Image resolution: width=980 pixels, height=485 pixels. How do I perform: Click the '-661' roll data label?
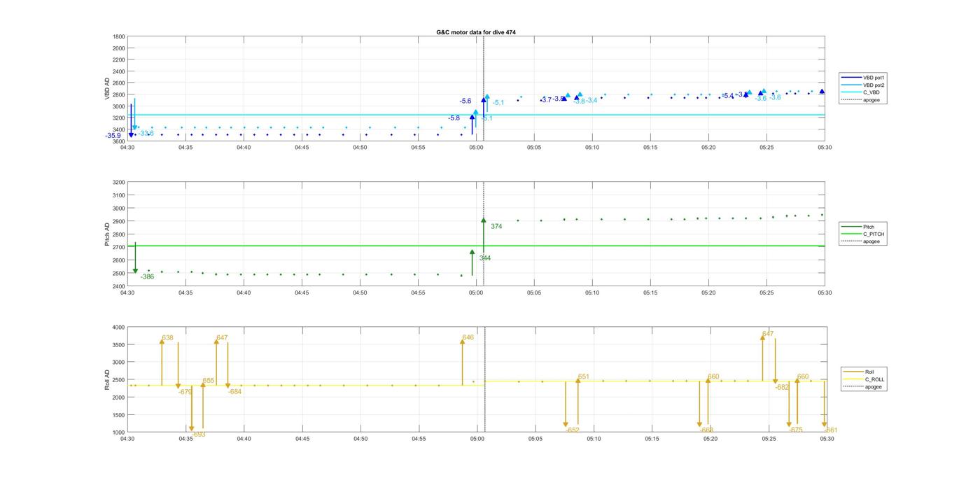(x=831, y=430)
